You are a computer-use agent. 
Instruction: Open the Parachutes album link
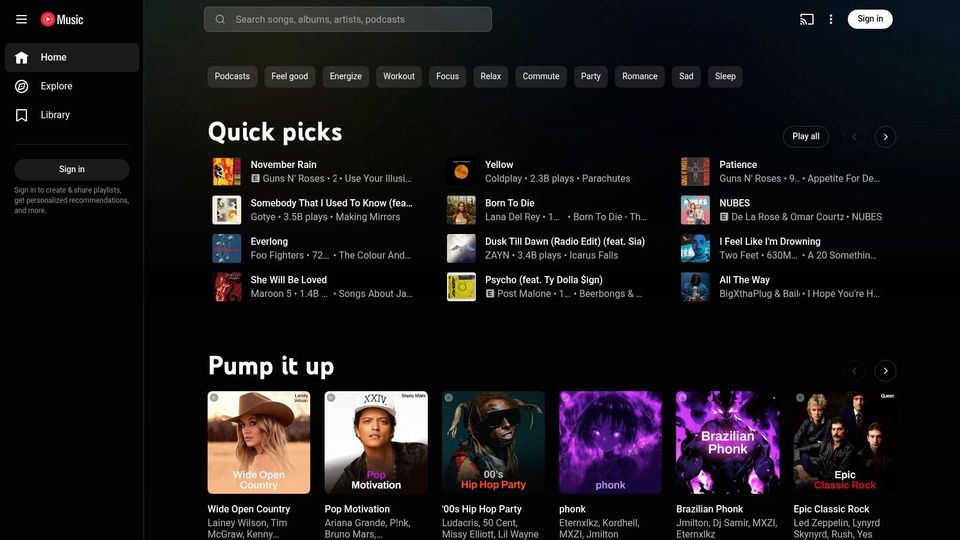click(x=606, y=179)
